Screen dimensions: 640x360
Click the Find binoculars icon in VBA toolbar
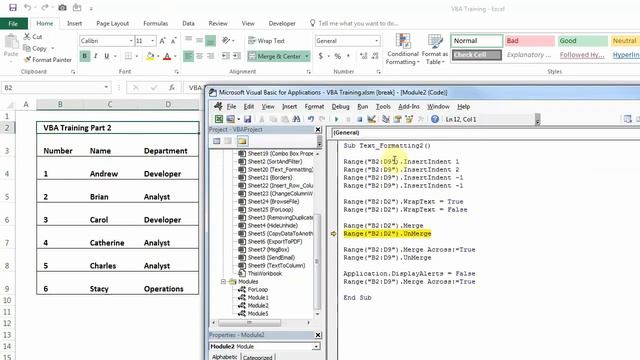pos(296,119)
